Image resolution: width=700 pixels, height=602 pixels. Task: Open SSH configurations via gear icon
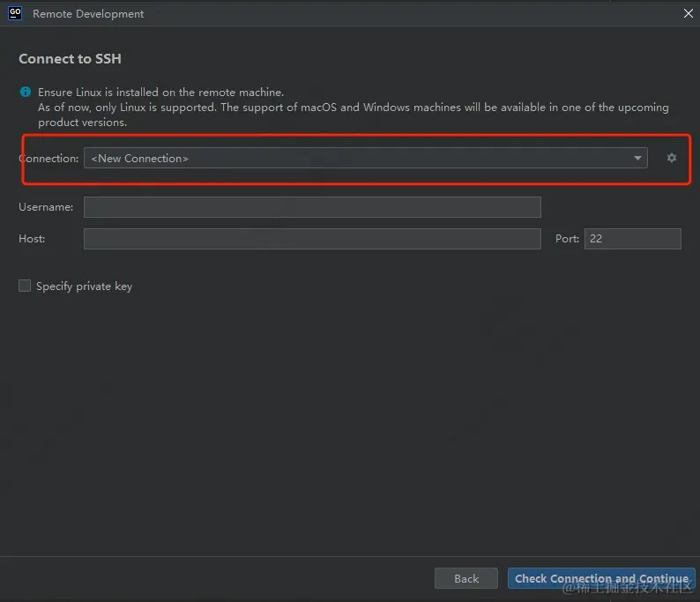tap(672, 158)
